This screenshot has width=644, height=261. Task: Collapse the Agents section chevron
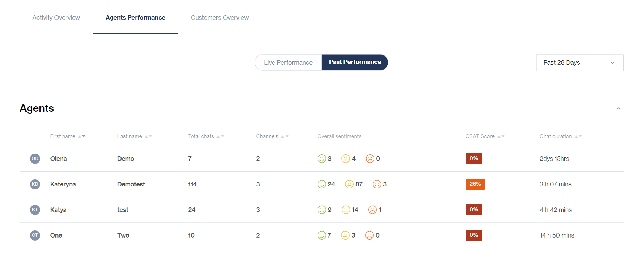(619, 108)
